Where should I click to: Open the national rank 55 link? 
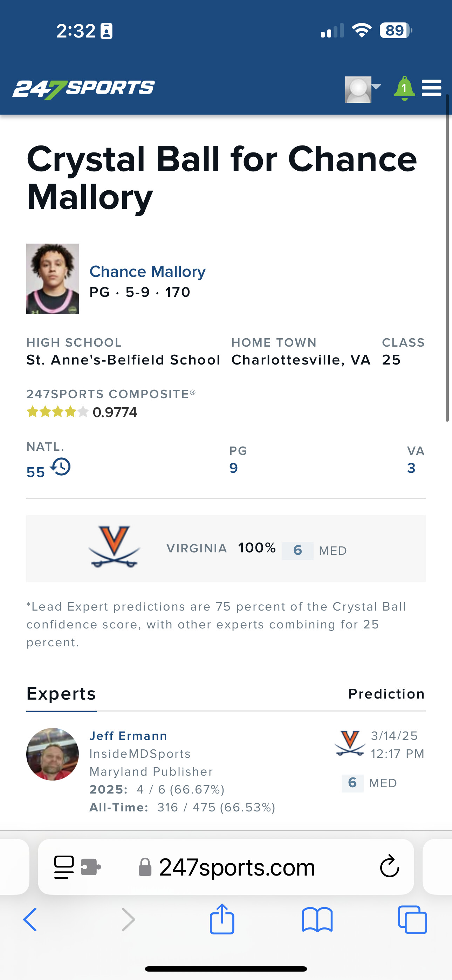[x=36, y=472]
